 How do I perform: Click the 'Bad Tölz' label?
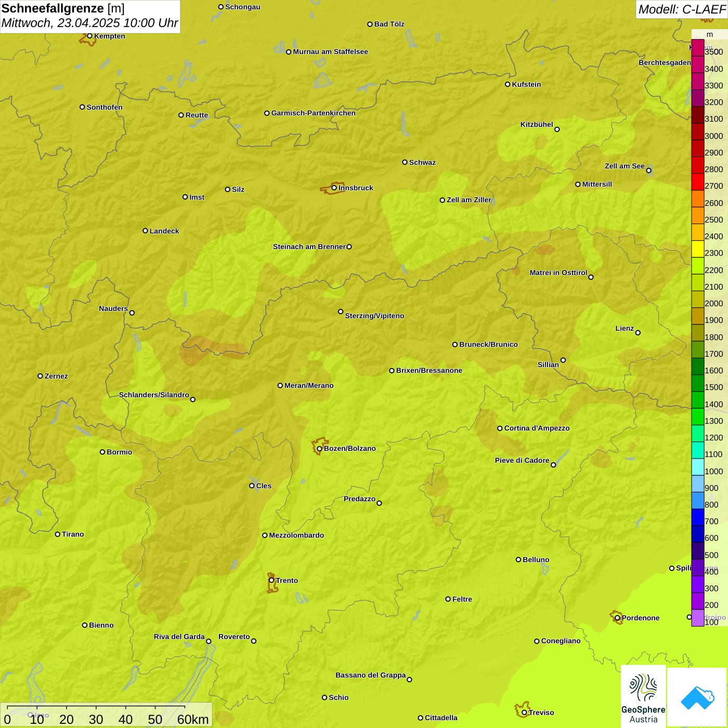coord(389,24)
